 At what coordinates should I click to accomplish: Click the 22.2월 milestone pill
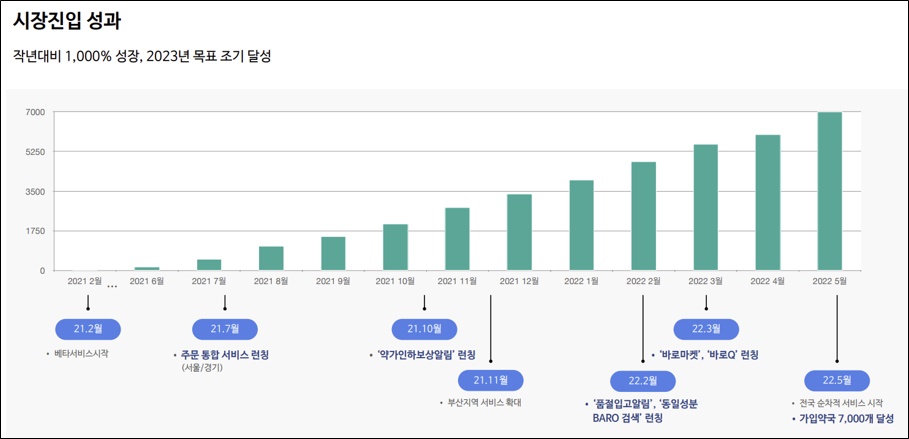[643, 381]
